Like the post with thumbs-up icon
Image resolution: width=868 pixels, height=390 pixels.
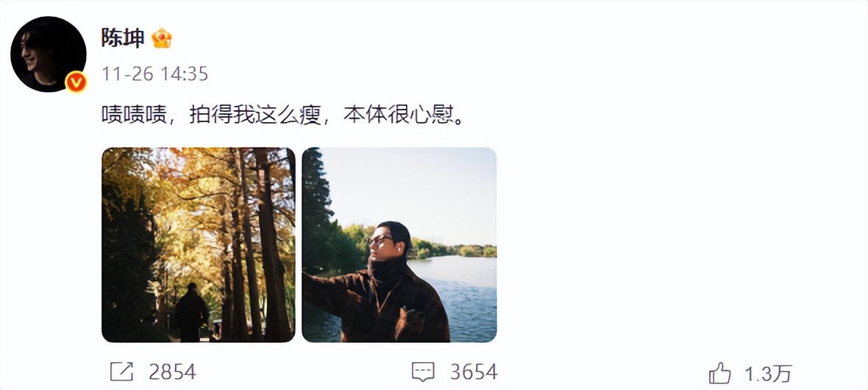pos(719,373)
